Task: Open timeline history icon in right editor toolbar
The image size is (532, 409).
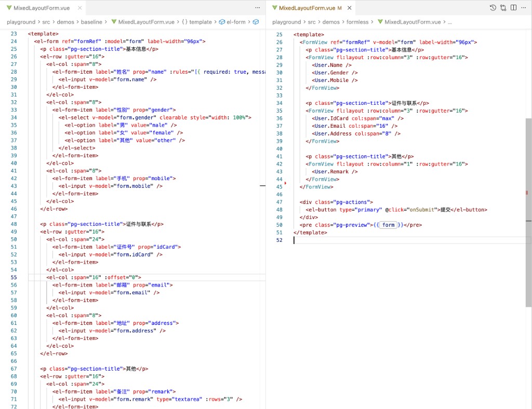Action: pyautogui.click(x=493, y=8)
